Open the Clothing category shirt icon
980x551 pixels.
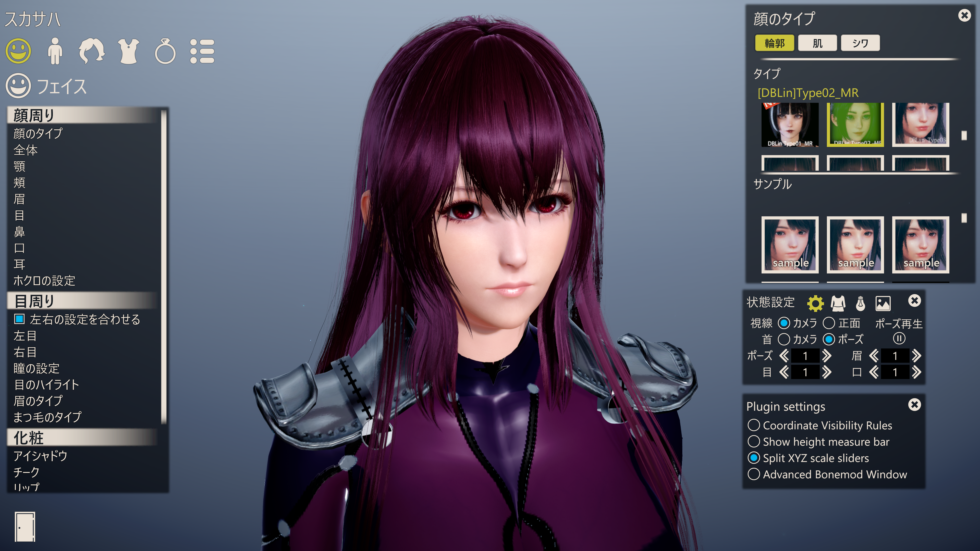(129, 51)
